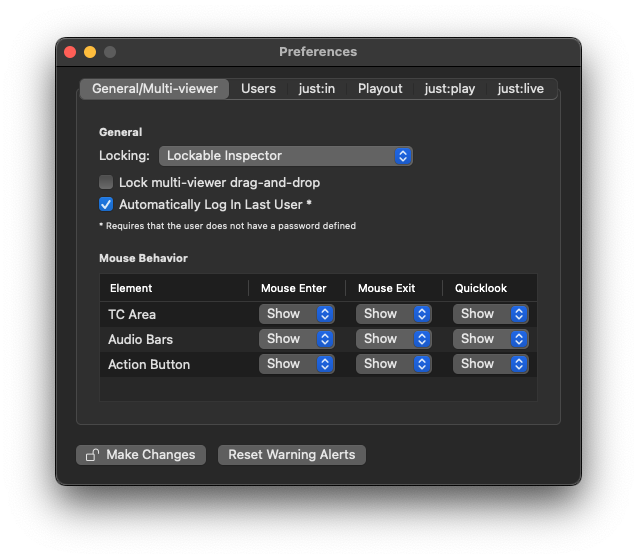
Task: Switch to the General/Multi-viewer tab
Action: tap(154, 89)
